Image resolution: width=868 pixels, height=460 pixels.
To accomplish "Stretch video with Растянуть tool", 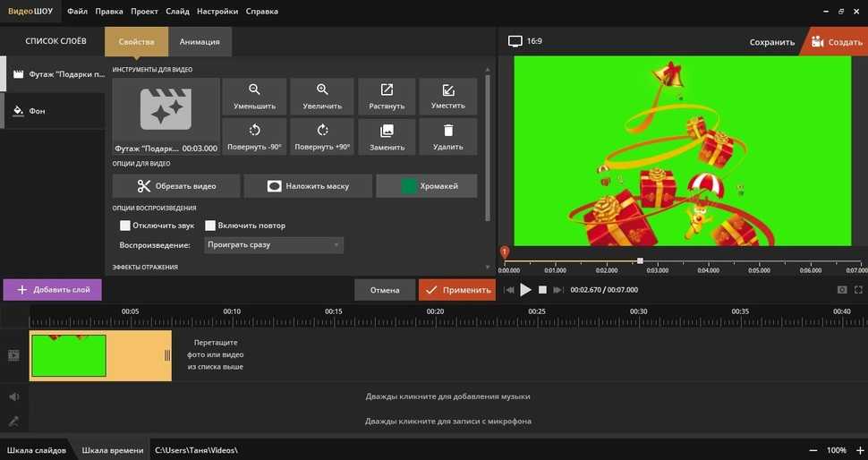I will 387,97.
